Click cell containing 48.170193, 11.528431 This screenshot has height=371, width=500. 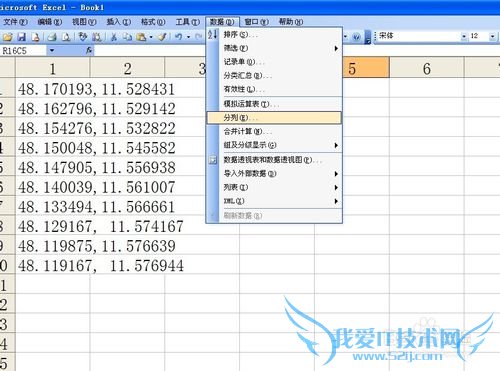coord(53,89)
